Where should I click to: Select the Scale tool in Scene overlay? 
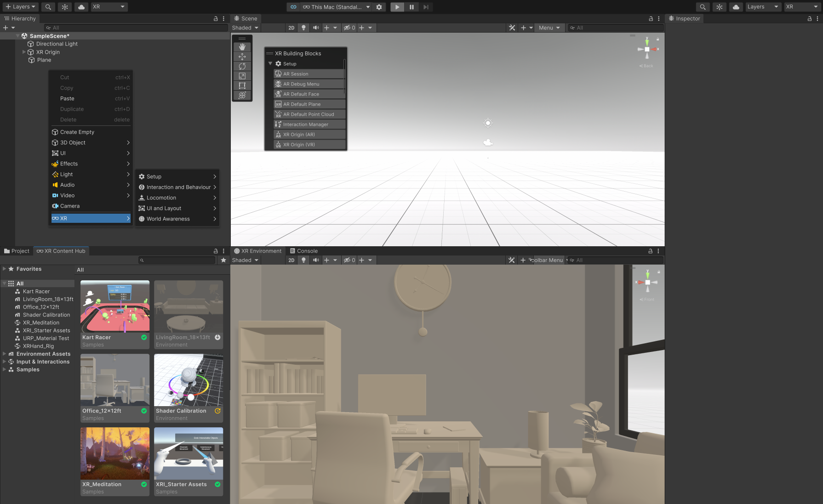[x=242, y=76]
